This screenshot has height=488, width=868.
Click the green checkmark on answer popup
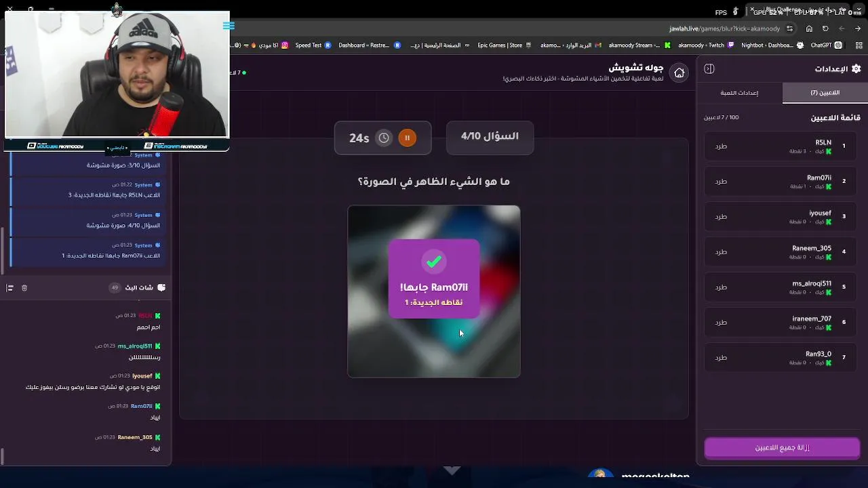pos(434,262)
